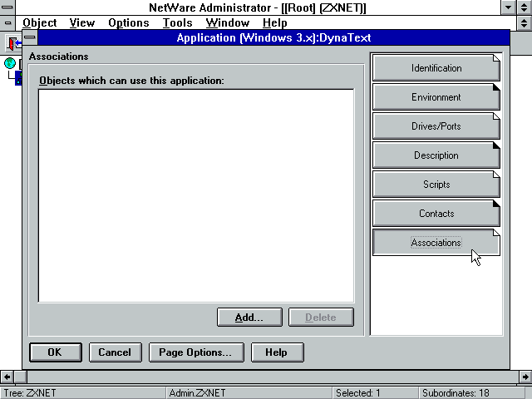
Task: Open the Drives/Ports page
Action: click(436, 126)
